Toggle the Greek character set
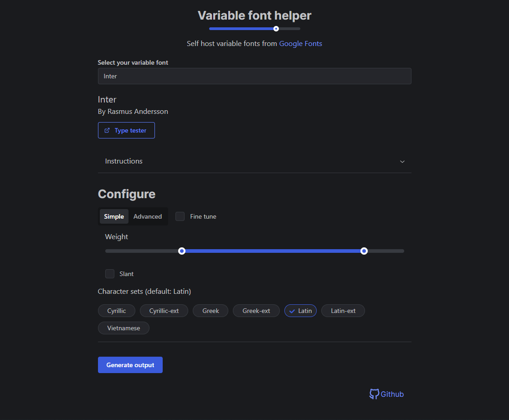 point(211,311)
